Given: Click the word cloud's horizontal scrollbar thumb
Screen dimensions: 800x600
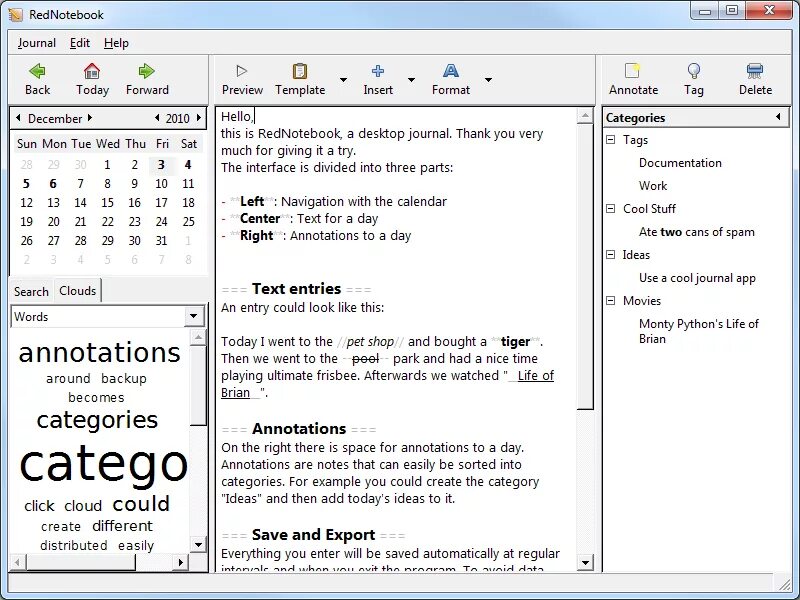Looking at the screenshot, I should click(x=81, y=562).
